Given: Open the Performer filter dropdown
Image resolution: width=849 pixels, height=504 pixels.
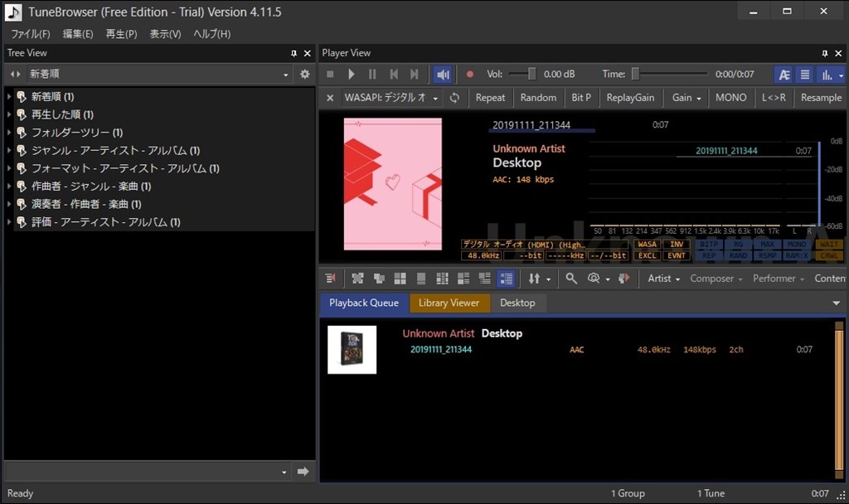Looking at the screenshot, I should pyautogui.click(x=779, y=279).
